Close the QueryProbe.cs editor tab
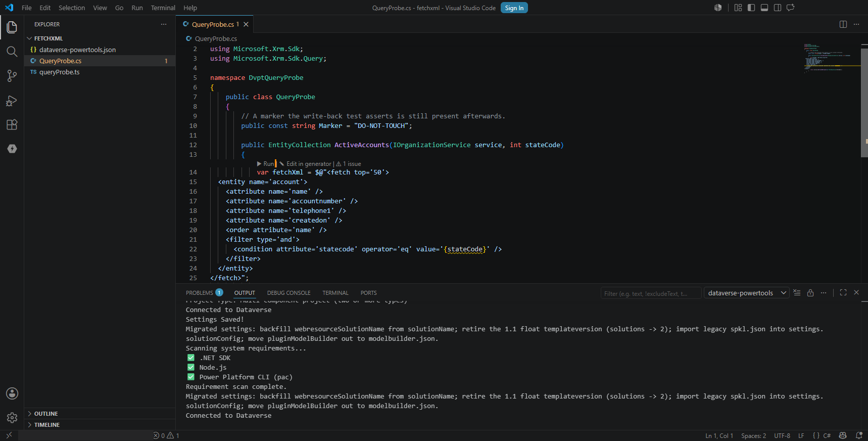The height and width of the screenshot is (441, 868). (246, 24)
